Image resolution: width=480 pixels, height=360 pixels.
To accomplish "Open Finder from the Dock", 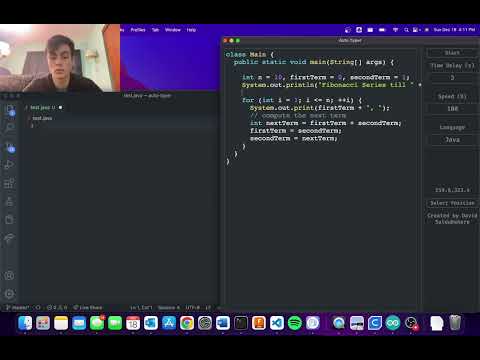I will (25, 323).
